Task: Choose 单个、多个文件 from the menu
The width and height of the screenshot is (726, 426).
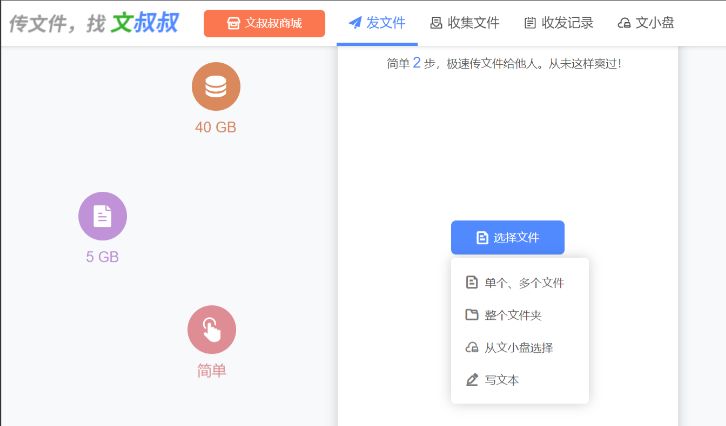Action: 519,282
